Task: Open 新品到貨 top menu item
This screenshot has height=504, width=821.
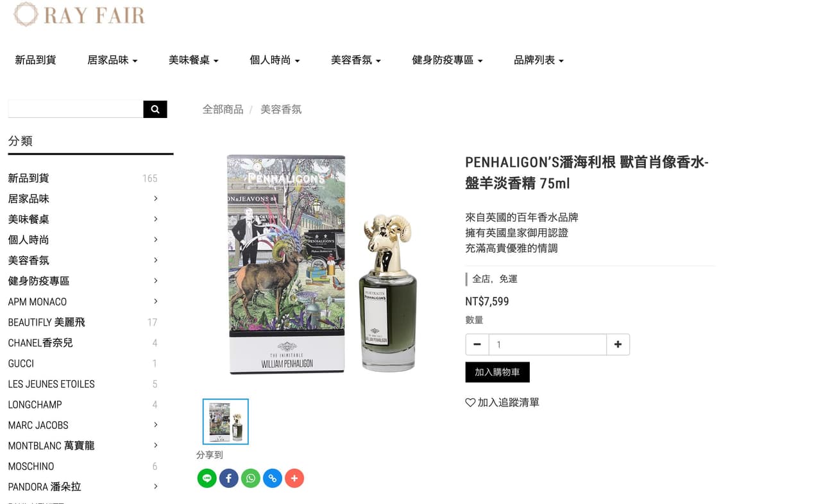Action: pos(35,60)
